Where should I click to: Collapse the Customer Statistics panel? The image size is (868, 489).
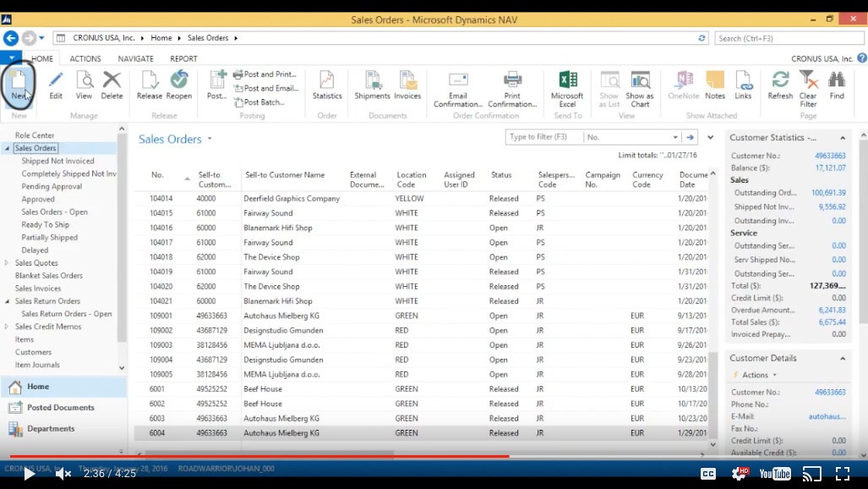pyautogui.click(x=843, y=138)
